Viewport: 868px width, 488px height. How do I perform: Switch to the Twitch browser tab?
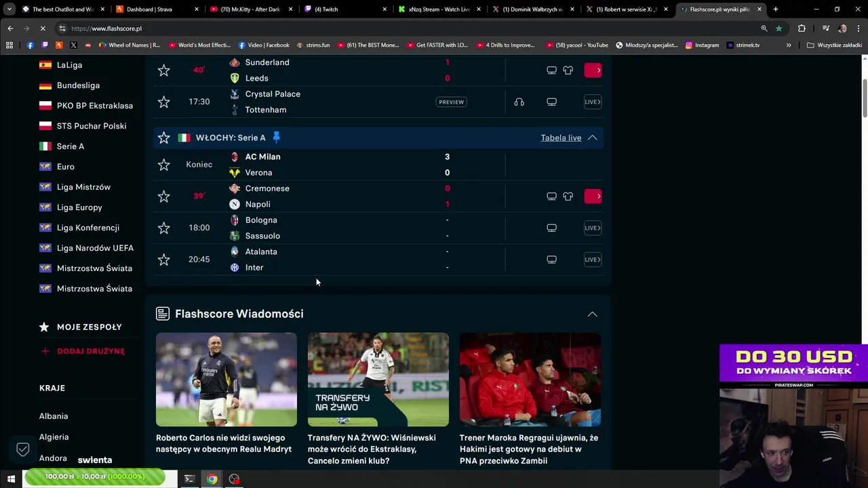(344, 9)
